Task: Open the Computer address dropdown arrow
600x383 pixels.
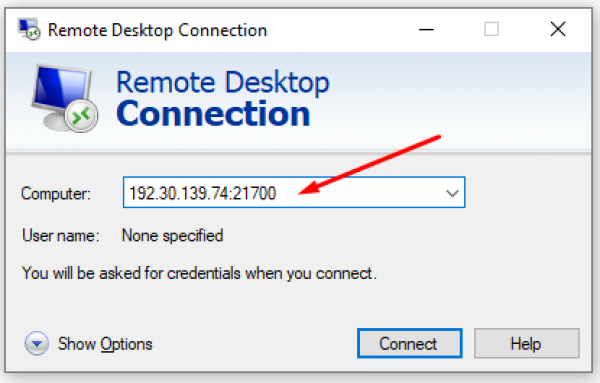Action: coord(452,193)
